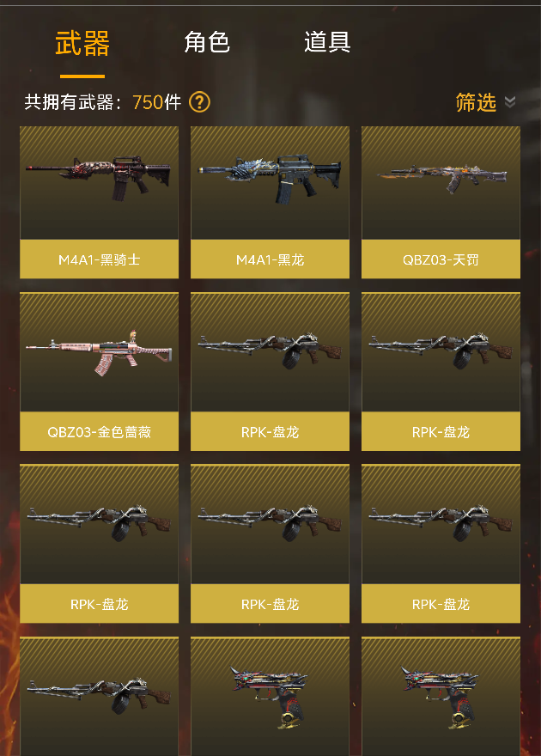The height and width of the screenshot is (756, 541).
Task: Select the 武器 tab
Action: pos(82,43)
